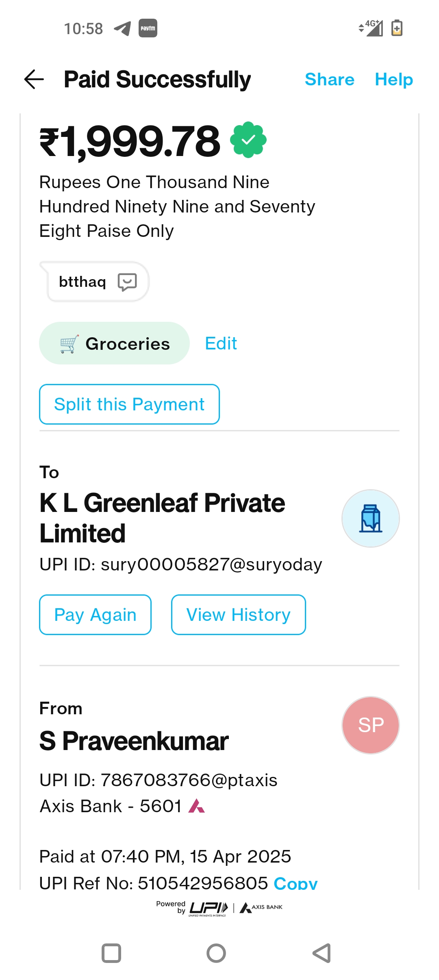Open Help for this payment
Screen dimensions: 439x980
[393, 80]
